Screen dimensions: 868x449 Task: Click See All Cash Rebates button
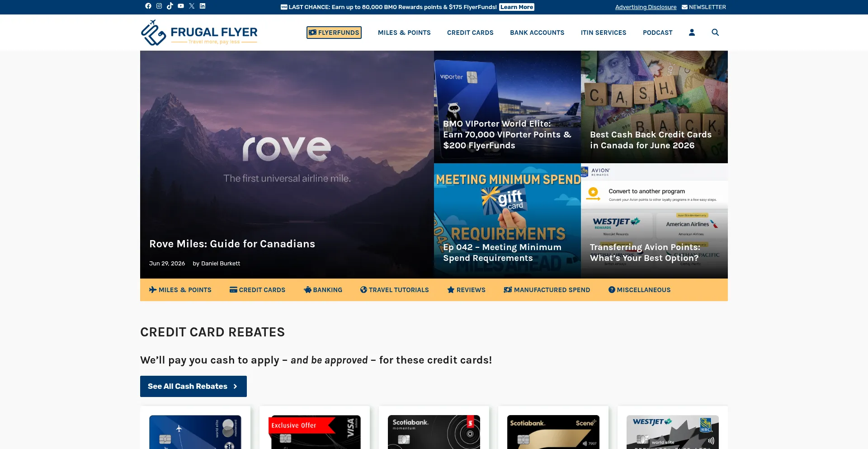193,386
